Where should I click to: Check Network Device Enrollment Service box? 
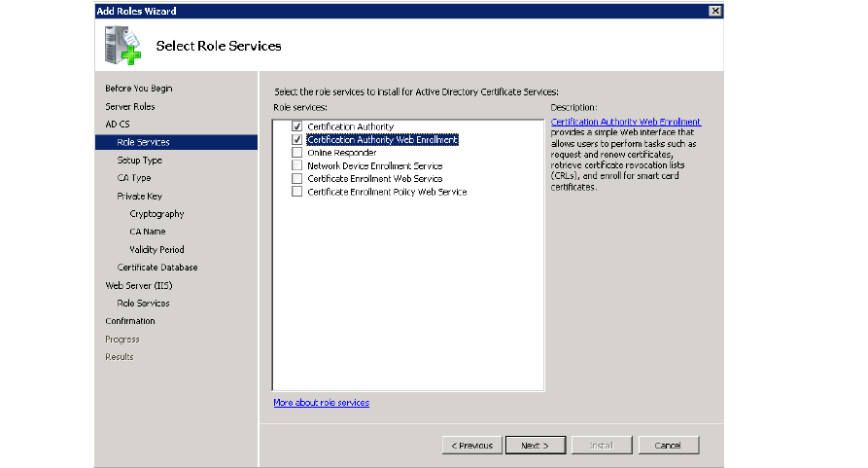coord(297,166)
